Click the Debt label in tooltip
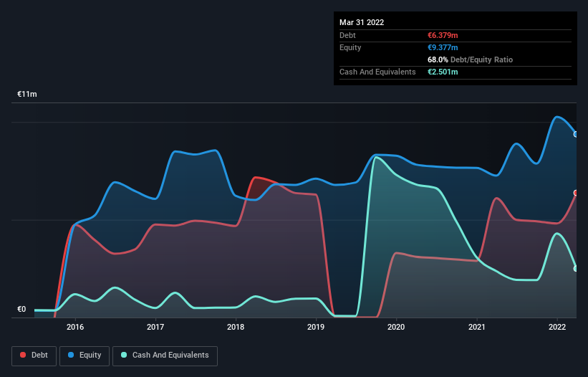Image resolution: width=588 pixels, height=377 pixels. pos(347,35)
